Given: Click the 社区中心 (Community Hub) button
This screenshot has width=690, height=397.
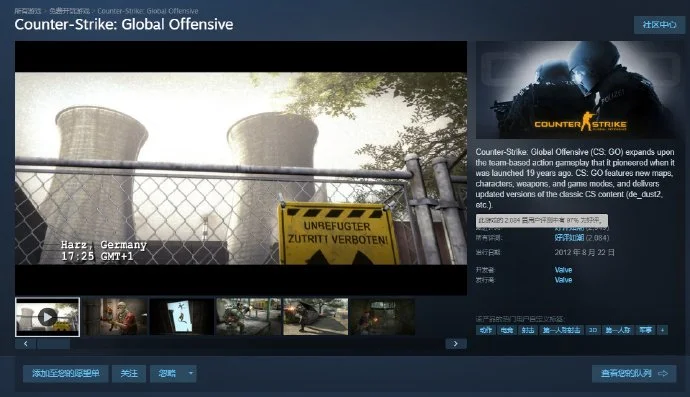Looking at the screenshot, I should pos(659,25).
